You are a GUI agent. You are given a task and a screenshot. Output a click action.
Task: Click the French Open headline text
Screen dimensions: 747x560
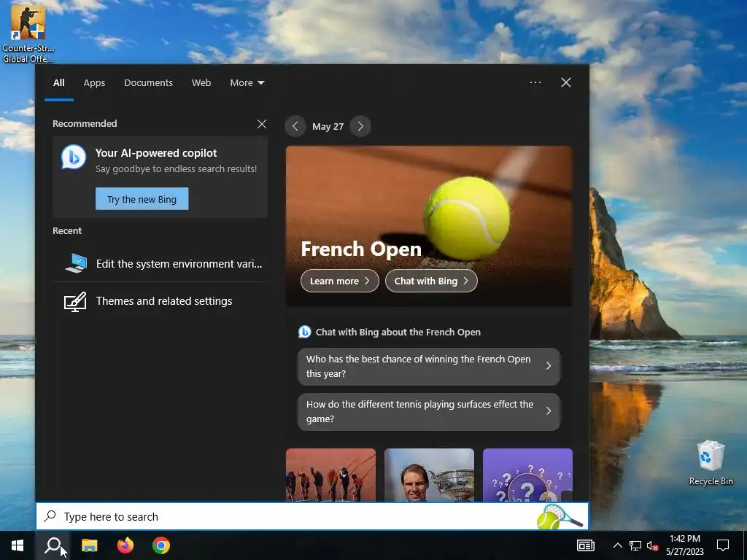361,249
